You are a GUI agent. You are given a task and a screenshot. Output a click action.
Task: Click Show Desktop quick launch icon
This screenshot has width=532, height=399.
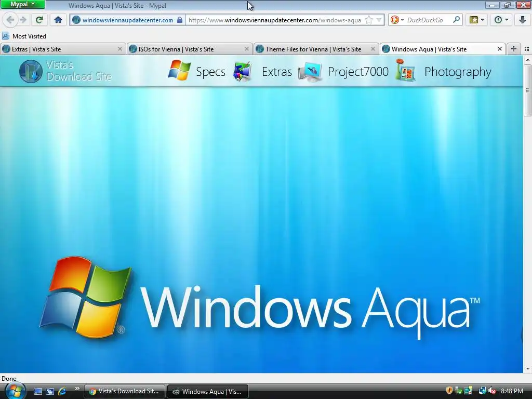click(x=38, y=392)
